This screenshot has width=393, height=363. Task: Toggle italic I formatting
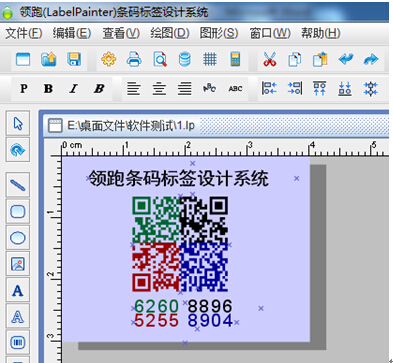click(73, 89)
